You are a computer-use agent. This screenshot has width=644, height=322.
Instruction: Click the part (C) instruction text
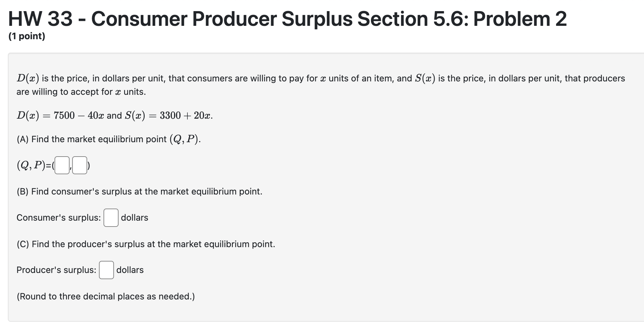click(x=146, y=244)
